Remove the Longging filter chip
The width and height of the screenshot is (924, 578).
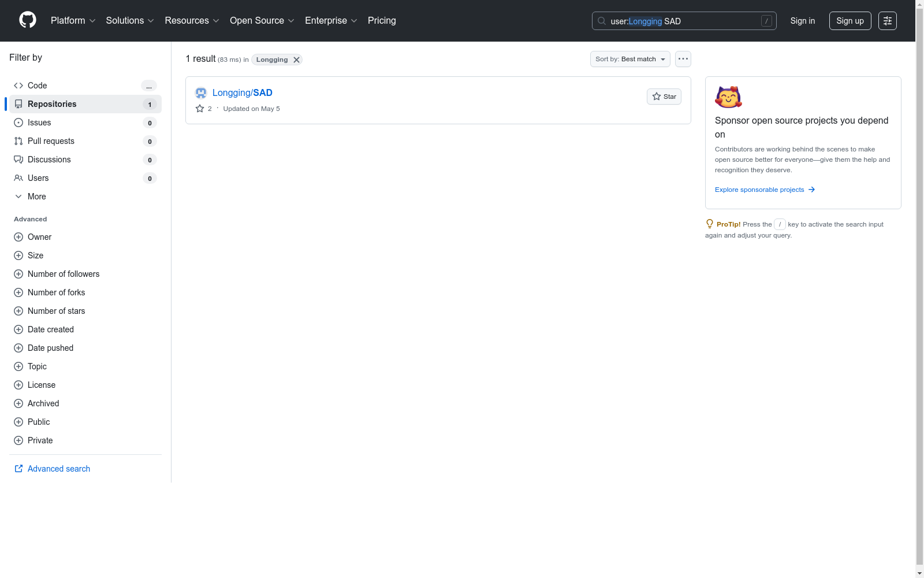(x=296, y=60)
